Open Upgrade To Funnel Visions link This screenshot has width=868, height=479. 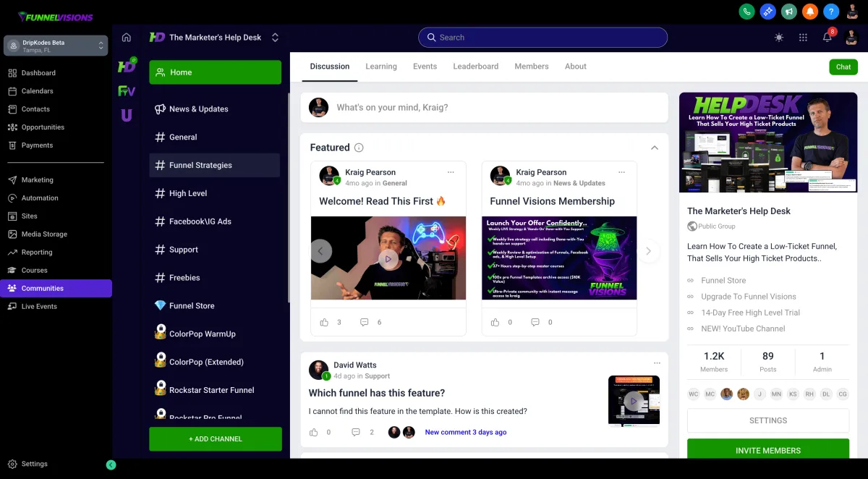749,297
